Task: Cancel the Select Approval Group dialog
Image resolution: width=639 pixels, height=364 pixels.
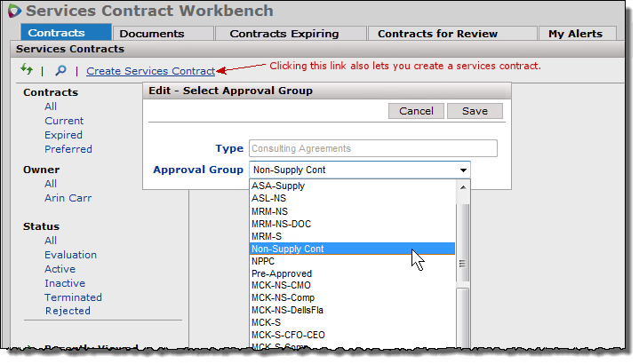Action: point(416,111)
